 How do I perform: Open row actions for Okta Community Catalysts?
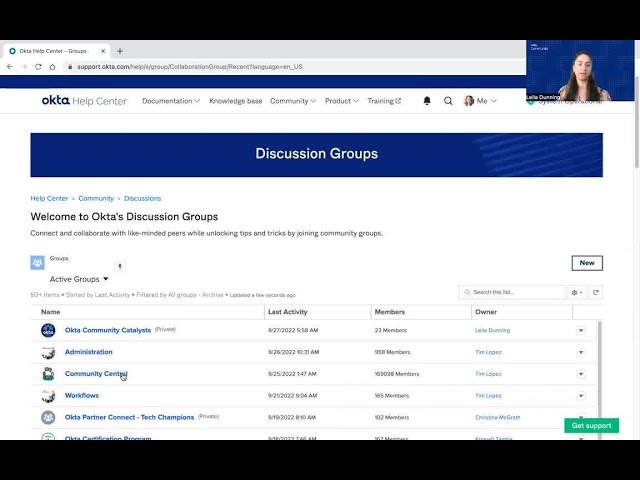(581, 330)
